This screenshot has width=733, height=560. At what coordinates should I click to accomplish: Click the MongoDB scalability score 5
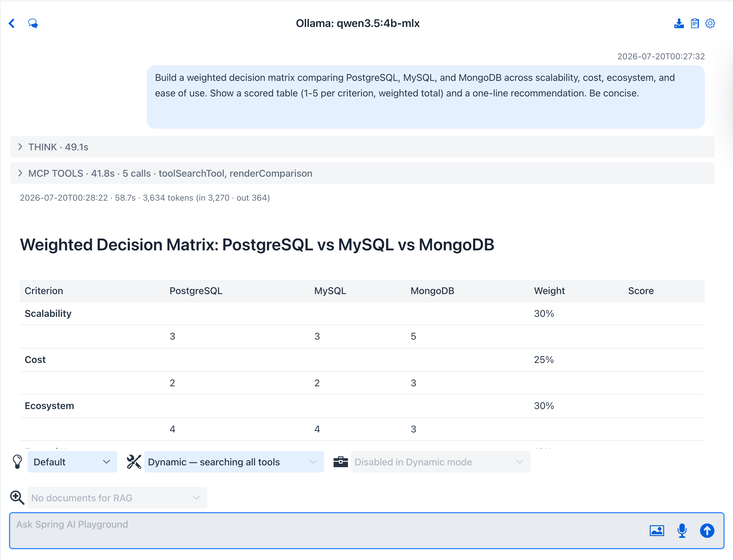(x=413, y=336)
